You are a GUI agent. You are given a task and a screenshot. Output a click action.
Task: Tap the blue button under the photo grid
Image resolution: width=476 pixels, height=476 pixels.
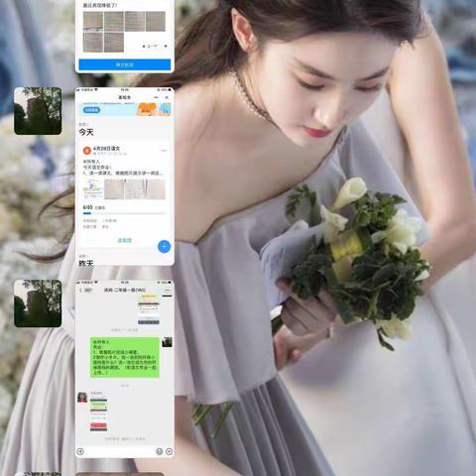point(125,64)
